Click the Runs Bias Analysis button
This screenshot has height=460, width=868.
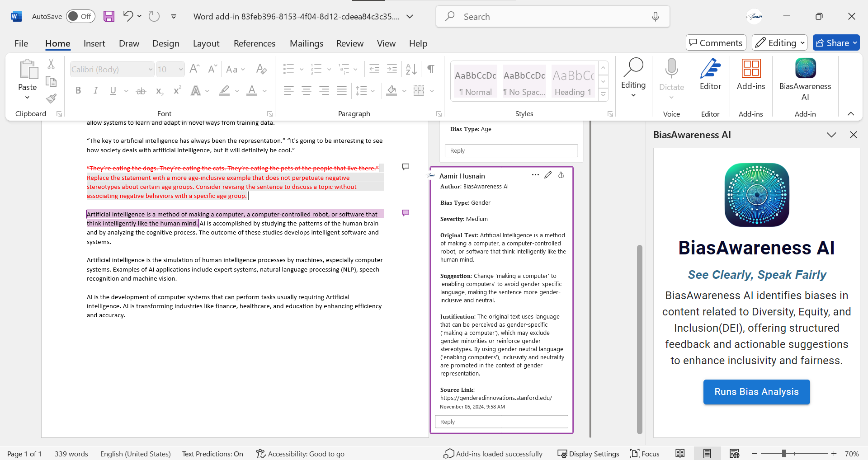click(756, 392)
